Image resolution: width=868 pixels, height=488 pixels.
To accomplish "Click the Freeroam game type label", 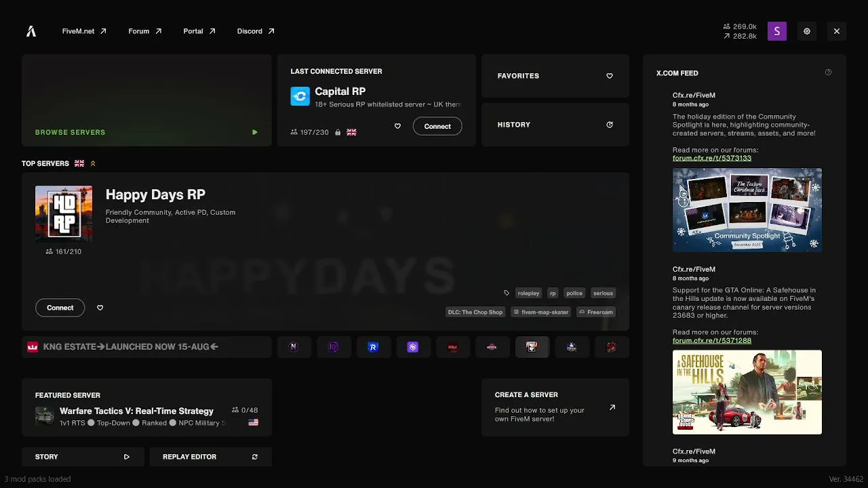I will pyautogui.click(x=595, y=312).
